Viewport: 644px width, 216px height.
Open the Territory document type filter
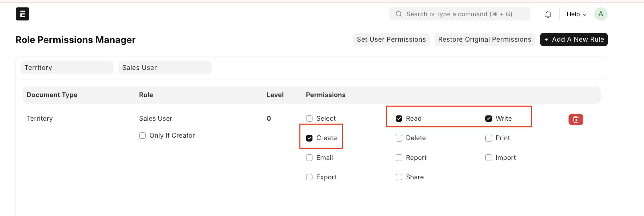[67, 68]
